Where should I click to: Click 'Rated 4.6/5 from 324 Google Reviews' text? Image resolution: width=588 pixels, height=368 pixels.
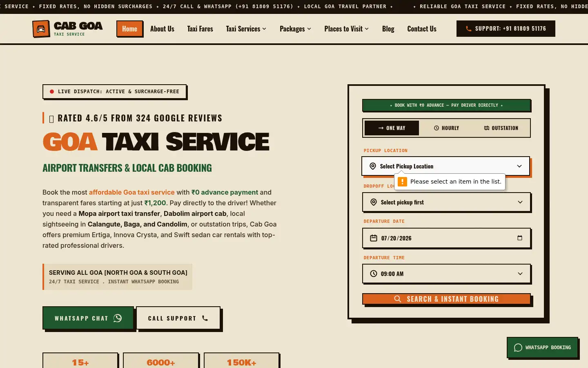tap(140, 118)
